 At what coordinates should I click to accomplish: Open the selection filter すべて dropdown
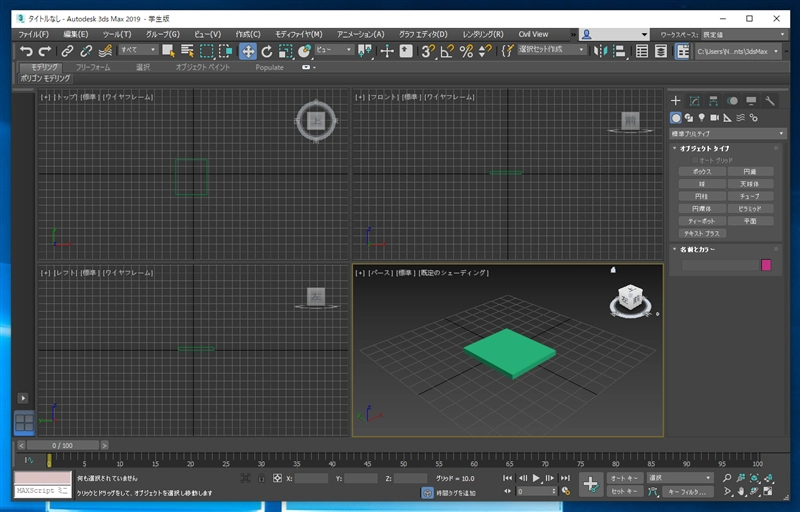(138, 49)
